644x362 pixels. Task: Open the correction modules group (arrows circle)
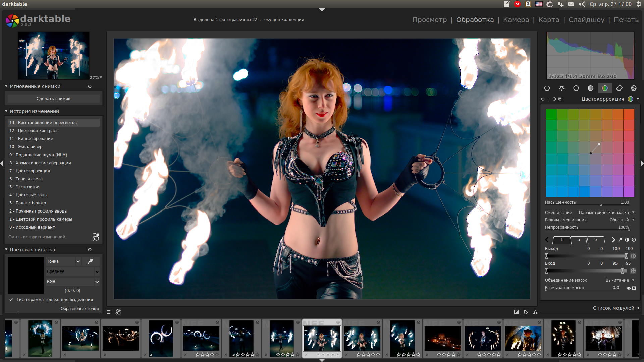click(619, 88)
